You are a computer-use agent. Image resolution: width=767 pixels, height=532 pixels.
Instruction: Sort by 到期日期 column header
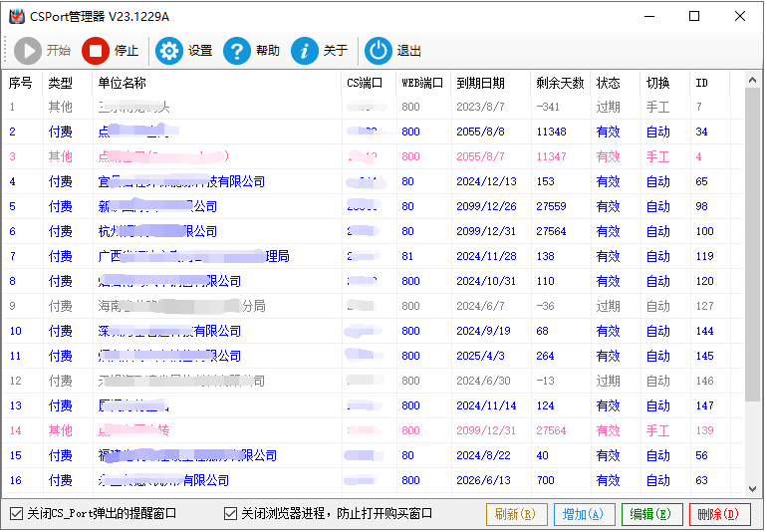480,83
